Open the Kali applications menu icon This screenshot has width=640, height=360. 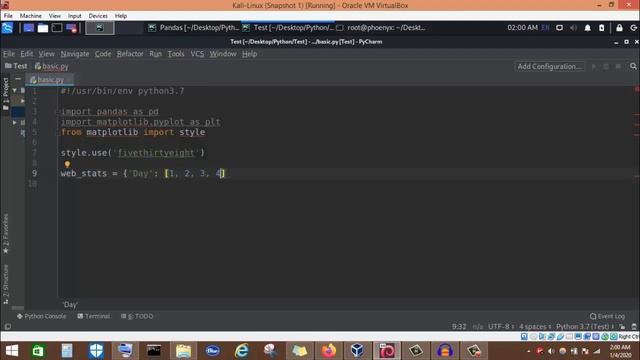[7, 28]
